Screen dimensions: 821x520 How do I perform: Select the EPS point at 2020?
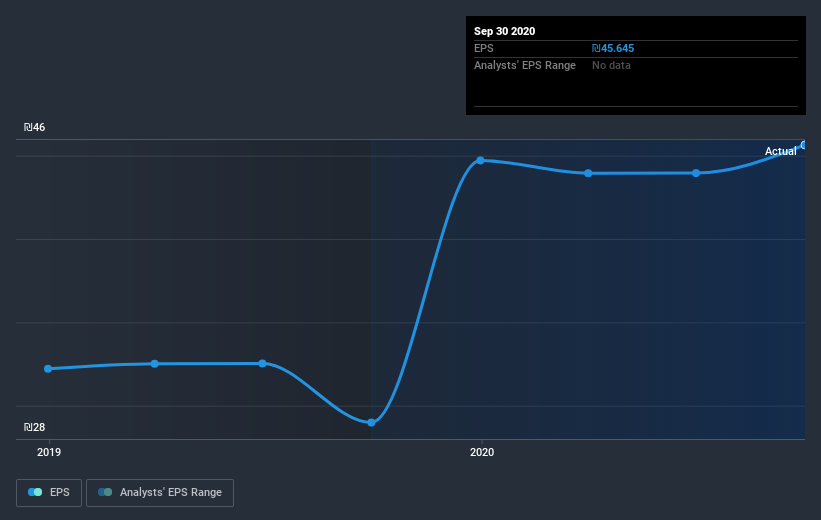tap(480, 160)
